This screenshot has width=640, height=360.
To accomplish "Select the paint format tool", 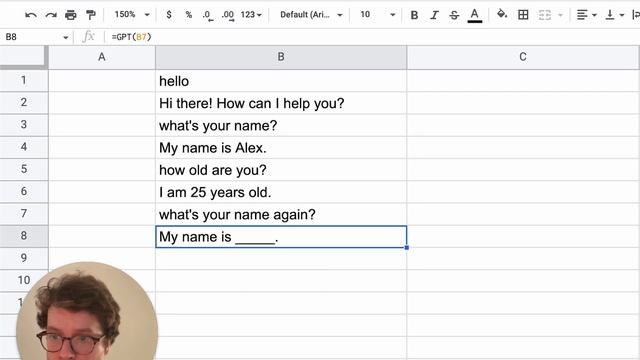I will [x=91, y=15].
